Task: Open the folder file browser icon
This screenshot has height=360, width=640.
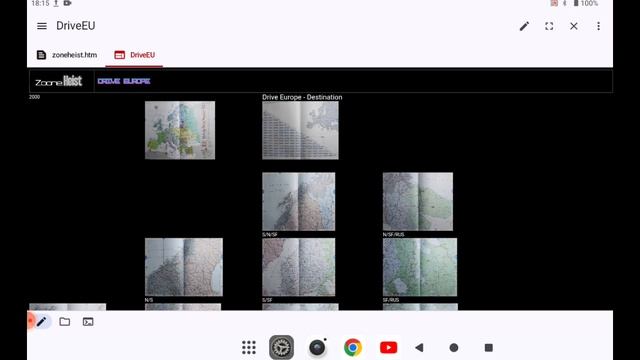Action: click(64, 322)
